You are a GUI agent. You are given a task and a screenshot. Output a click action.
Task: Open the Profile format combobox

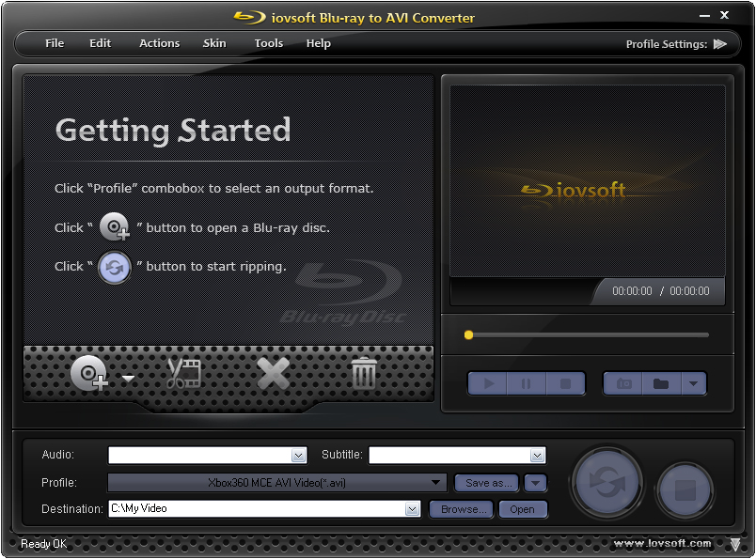(x=277, y=482)
